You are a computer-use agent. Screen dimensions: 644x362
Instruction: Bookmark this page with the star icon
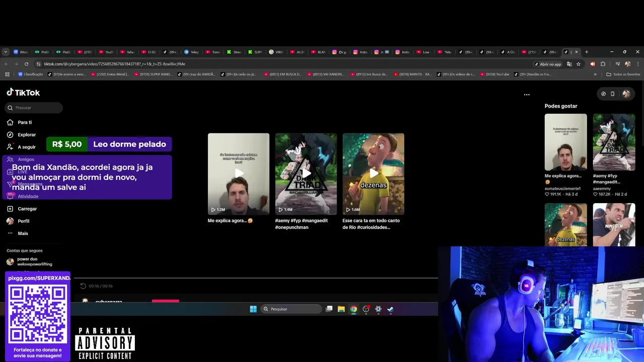pos(579,64)
